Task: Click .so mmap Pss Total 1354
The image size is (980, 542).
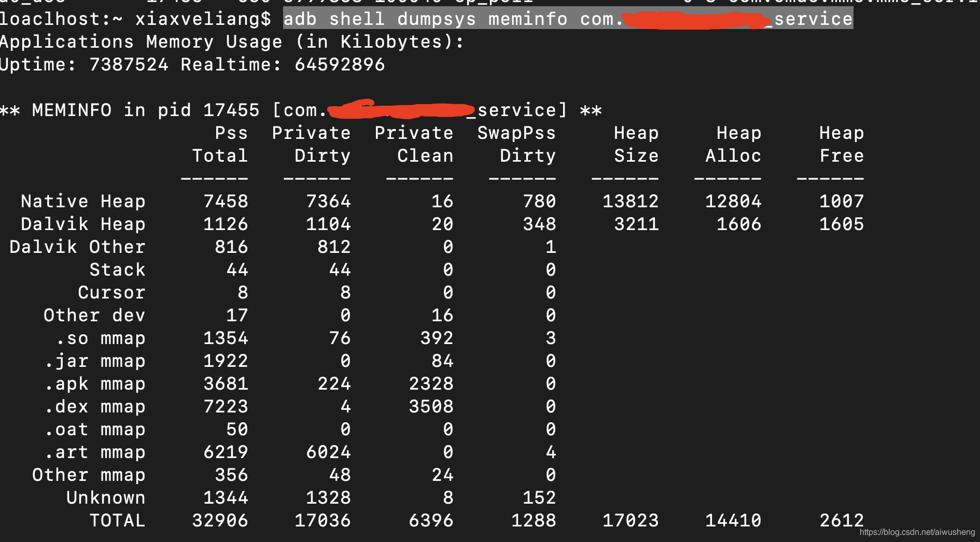Action: 226,338
